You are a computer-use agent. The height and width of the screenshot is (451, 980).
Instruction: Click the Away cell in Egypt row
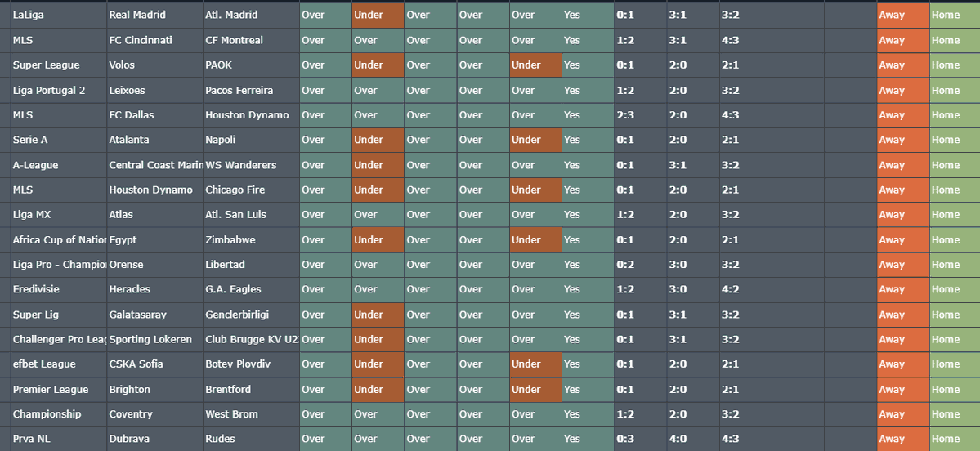click(x=903, y=240)
